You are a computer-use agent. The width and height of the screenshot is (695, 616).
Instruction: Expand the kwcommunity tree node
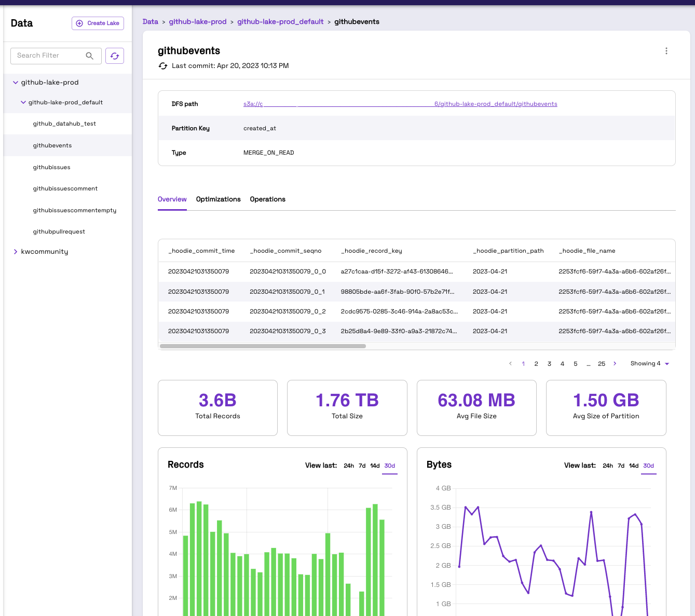[x=16, y=252]
